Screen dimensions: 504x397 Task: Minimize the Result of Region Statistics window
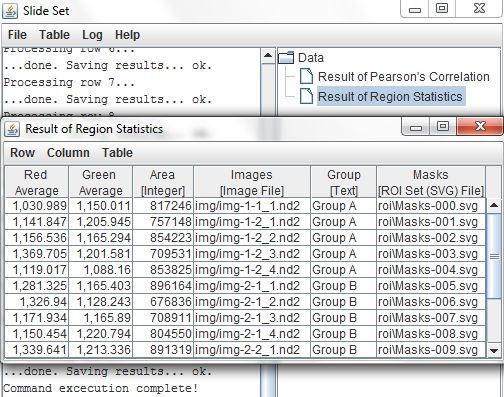(415, 127)
